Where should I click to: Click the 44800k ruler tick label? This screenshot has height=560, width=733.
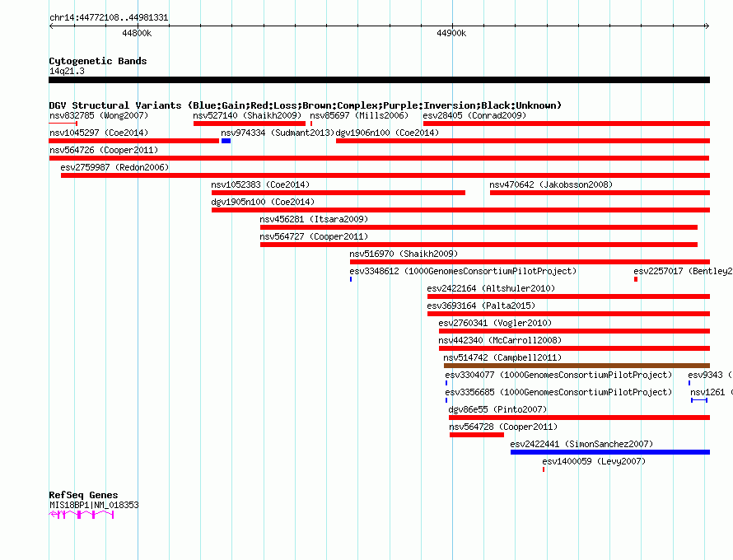pyautogui.click(x=137, y=33)
